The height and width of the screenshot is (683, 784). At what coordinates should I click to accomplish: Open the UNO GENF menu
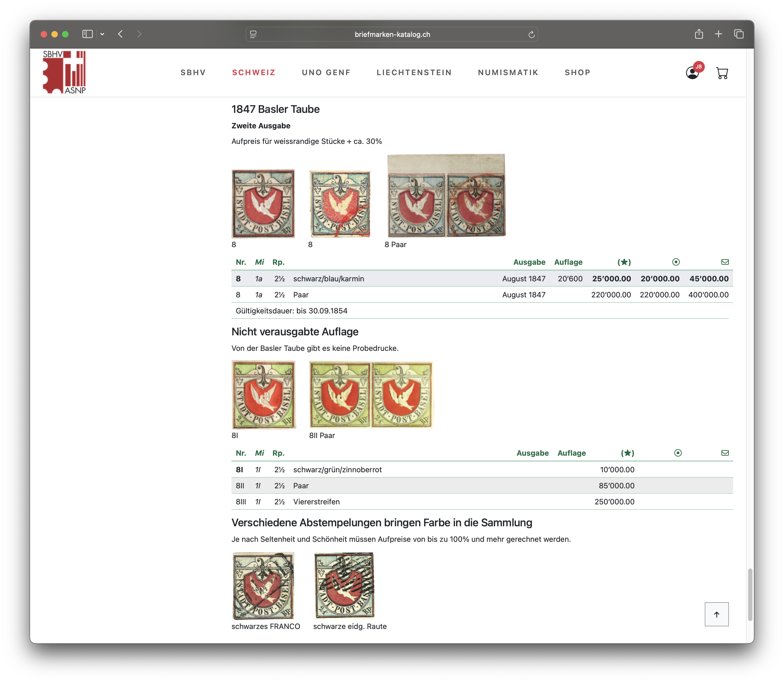pos(326,72)
